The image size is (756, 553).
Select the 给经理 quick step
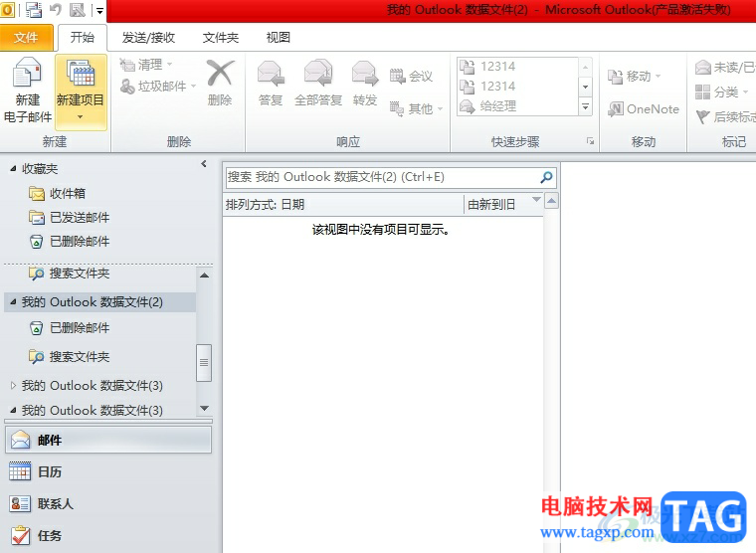click(517, 105)
